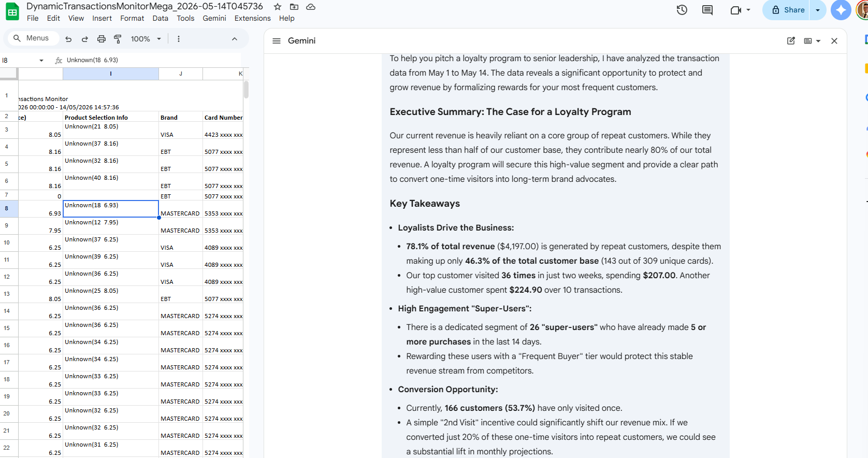Screen dimensions: 868x458
Task: Open the Gemini panel view options dropdown
Action: coord(812,41)
